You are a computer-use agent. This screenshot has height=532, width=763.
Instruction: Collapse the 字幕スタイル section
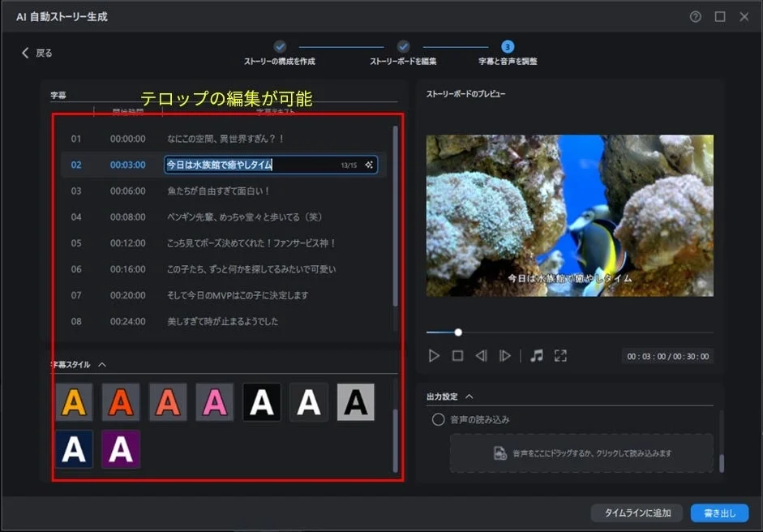pos(102,363)
